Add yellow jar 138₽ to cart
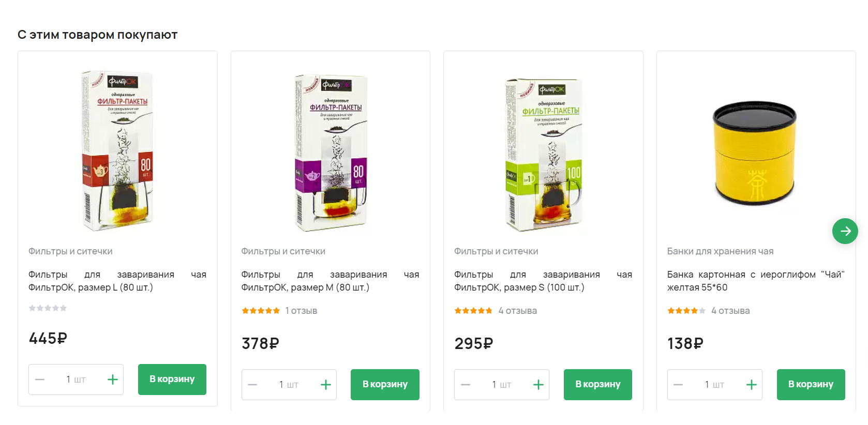This screenshot has width=868, height=425. pos(811,385)
